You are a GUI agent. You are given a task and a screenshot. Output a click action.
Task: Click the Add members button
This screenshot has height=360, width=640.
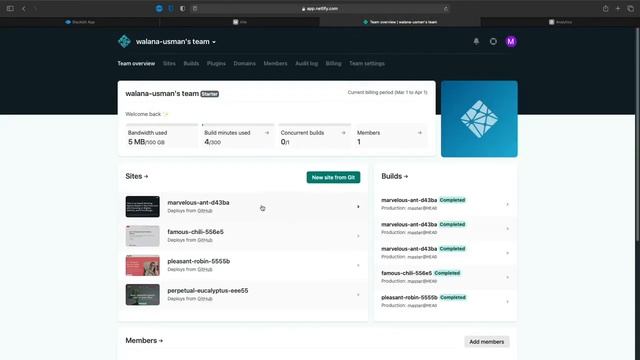click(486, 342)
